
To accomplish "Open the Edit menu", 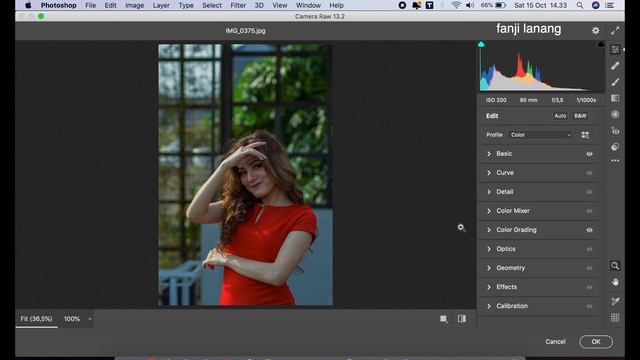I will point(110,5).
